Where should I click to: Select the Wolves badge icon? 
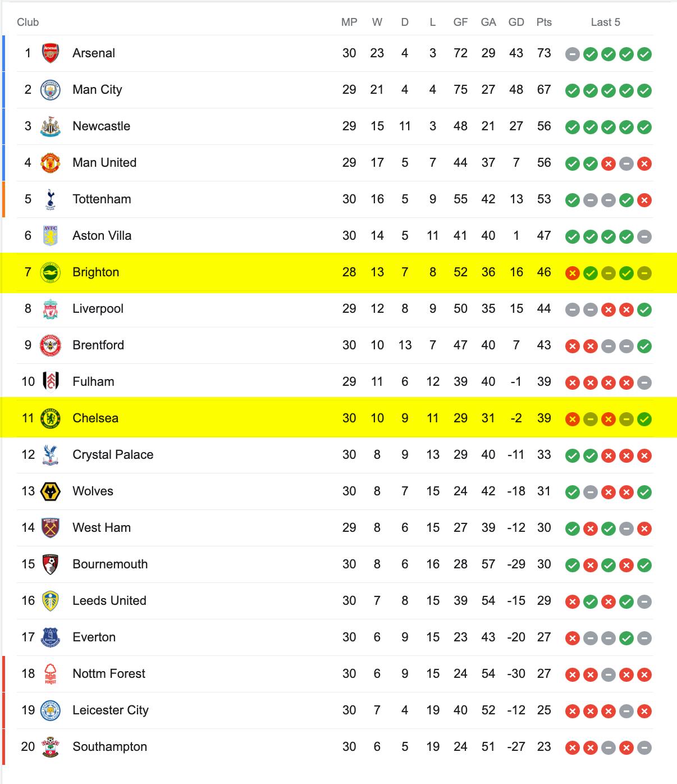pyautogui.click(x=51, y=491)
